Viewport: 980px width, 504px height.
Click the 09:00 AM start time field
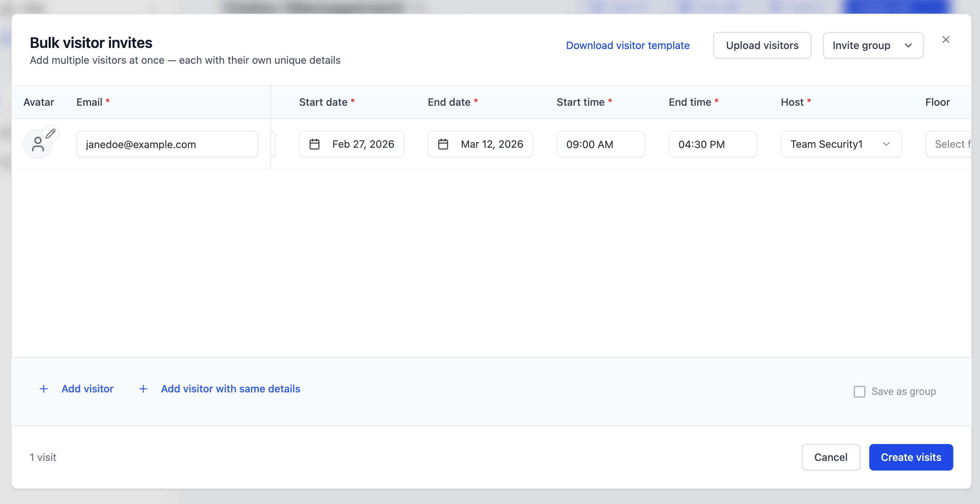tap(600, 144)
